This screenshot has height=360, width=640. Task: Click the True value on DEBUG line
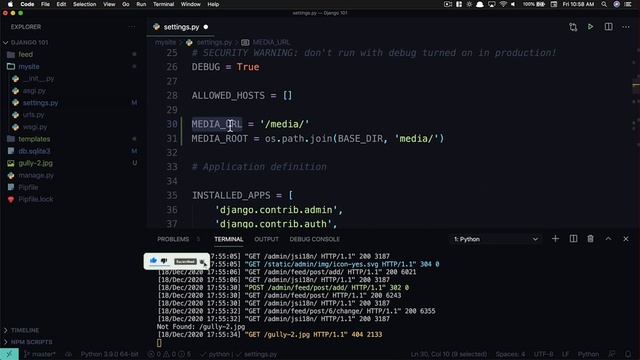coord(248,67)
